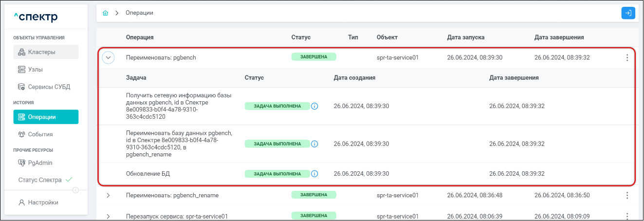Open the three-dot menu for 'Перезапуск сервиса' row
Image resolution: width=644 pixels, height=221 pixels.
pos(627,216)
